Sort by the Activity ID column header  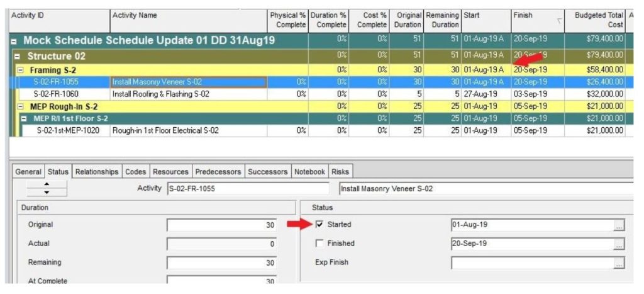[60, 21]
